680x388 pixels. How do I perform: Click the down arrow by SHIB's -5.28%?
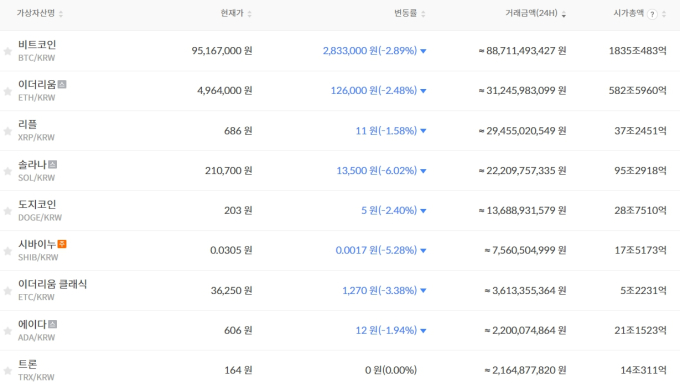[x=423, y=251]
